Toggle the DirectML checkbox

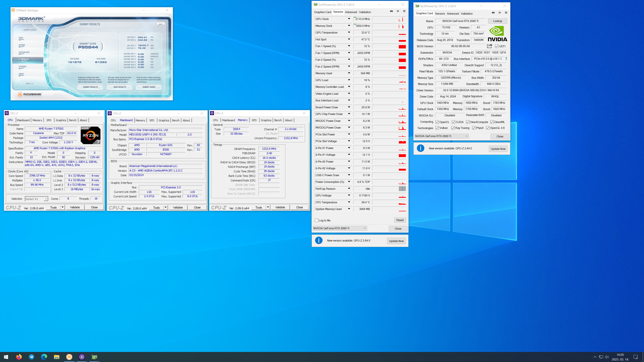pyautogui.click(x=492, y=122)
